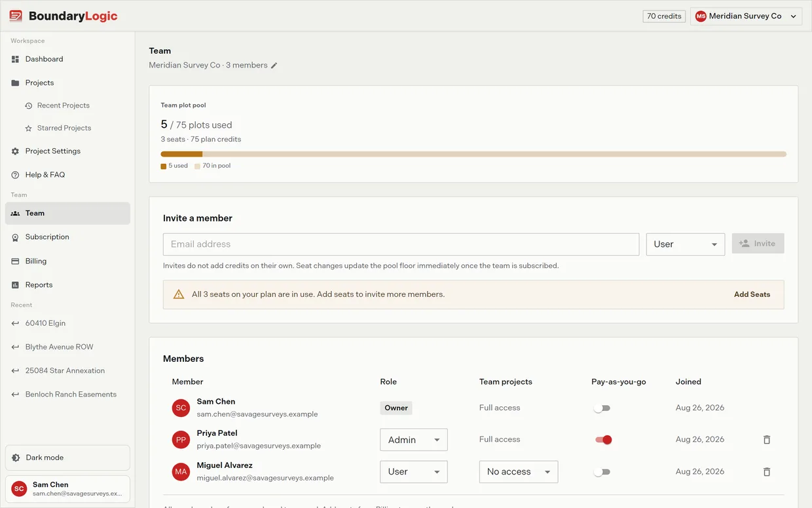Click the 70 credits badge
Image resolution: width=812 pixels, height=508 pixels.
(x=664, y=16)
